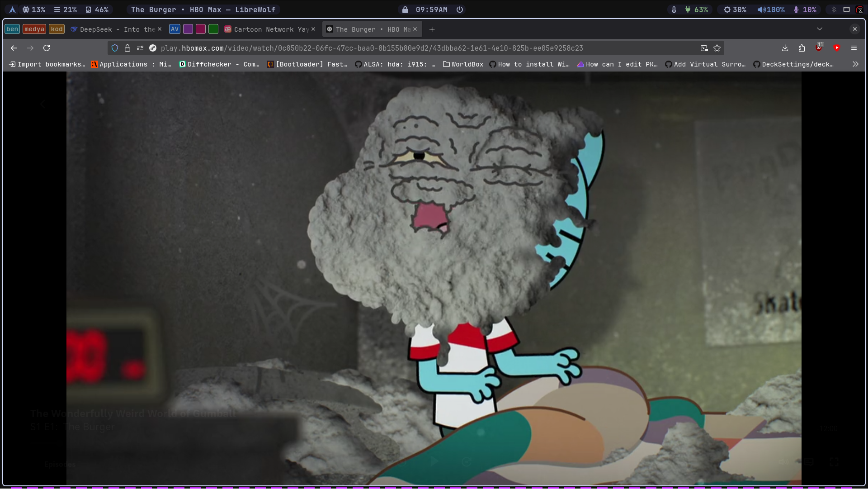868x489 pixels.
Task: Open the WorldBox bookmarks folder
Action: 463,64
